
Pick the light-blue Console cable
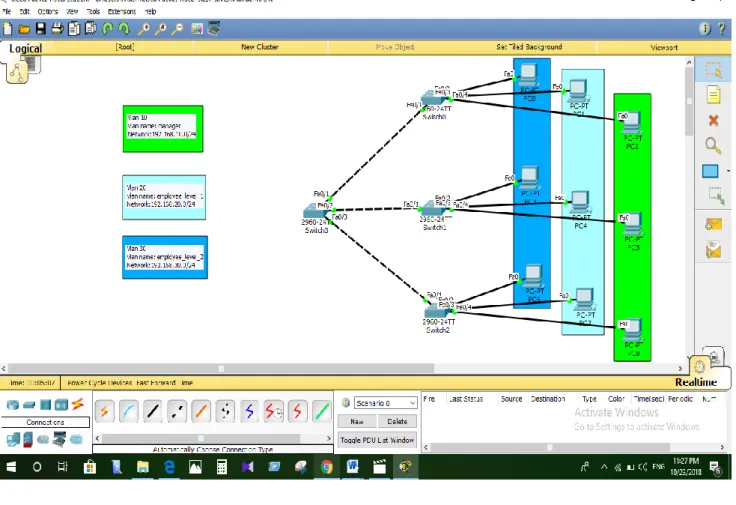pyautogui.click(x=129, y=412)
